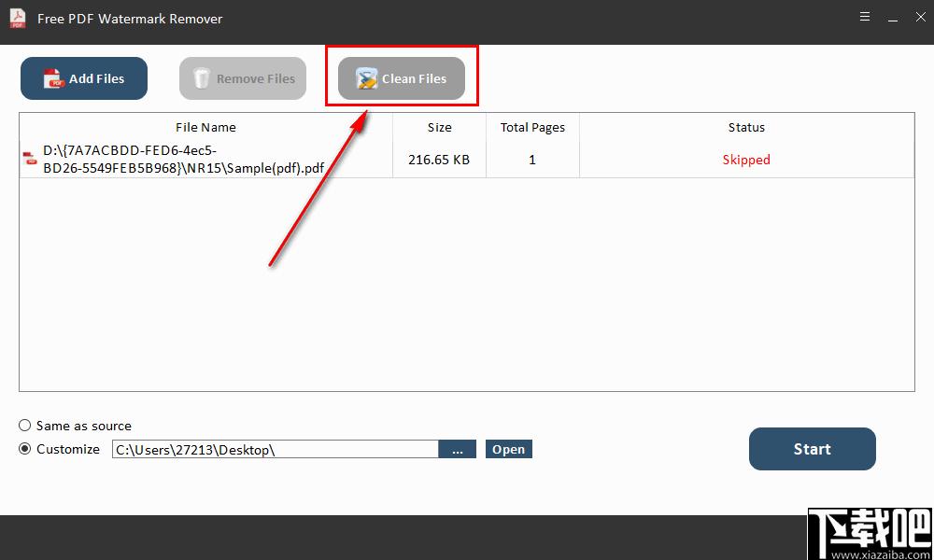Click the output folder path field
The width and height of the screenshot is (934, 560).
click(x=276, y=449)
